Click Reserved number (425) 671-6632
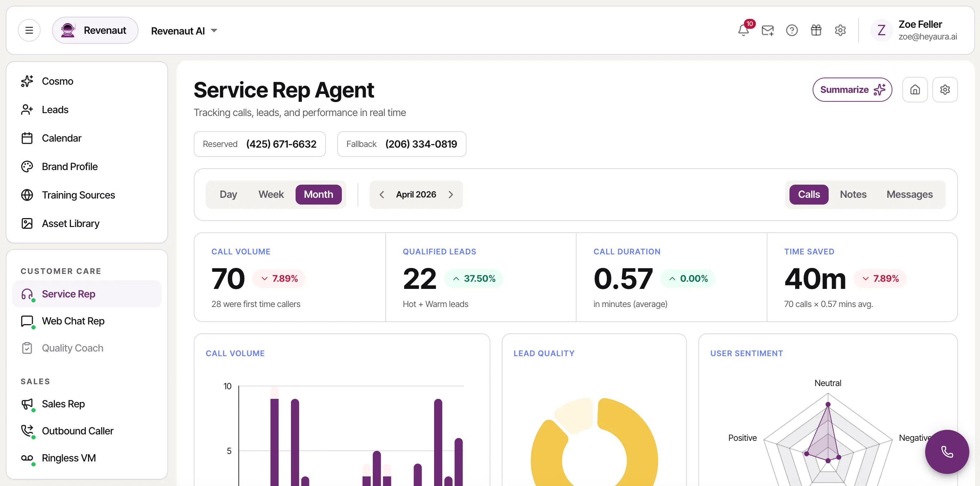Image resolution: width=980 pixels, height=486 pixels. (281, 144)
